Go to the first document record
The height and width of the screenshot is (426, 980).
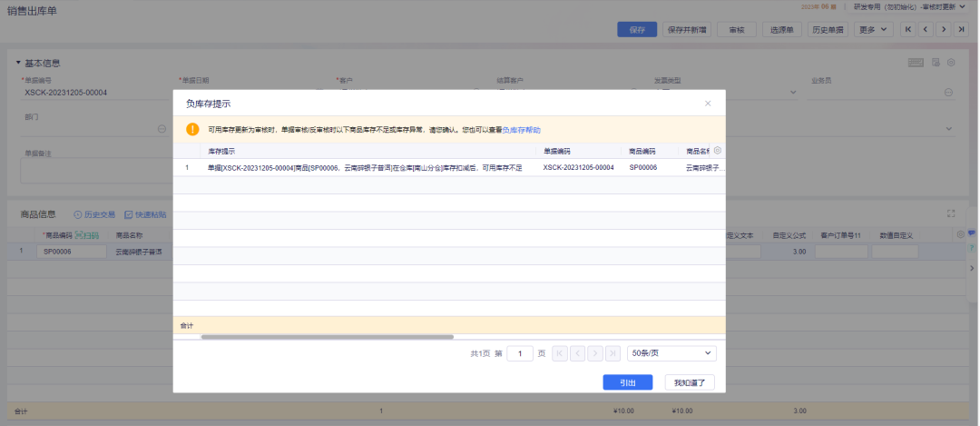coord(906,29)
